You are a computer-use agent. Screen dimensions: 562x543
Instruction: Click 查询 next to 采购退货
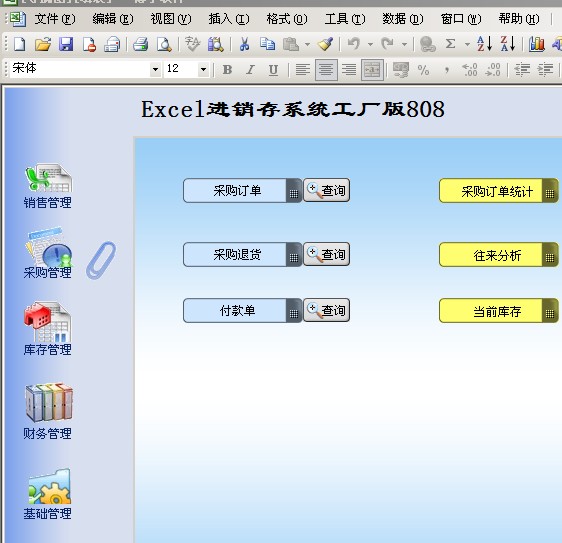click(x=327, y=254)
